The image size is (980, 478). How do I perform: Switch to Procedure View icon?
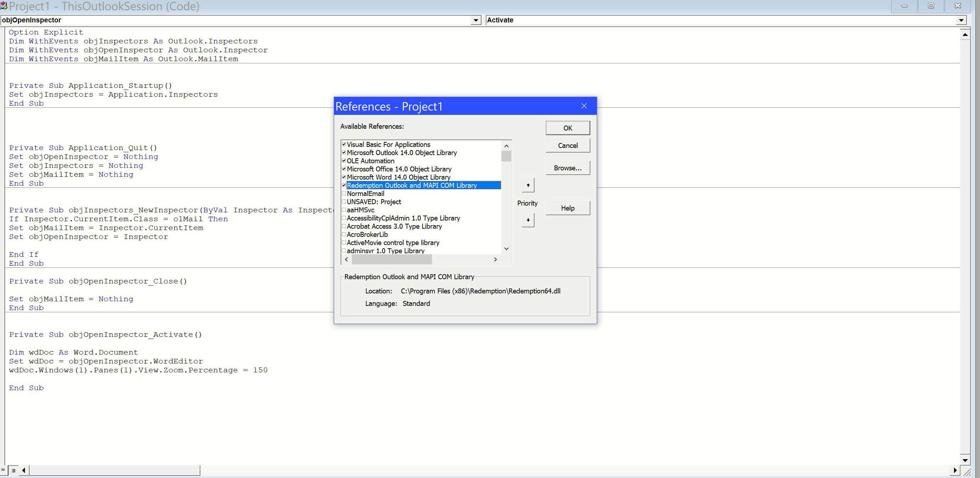tap(3, 471)
